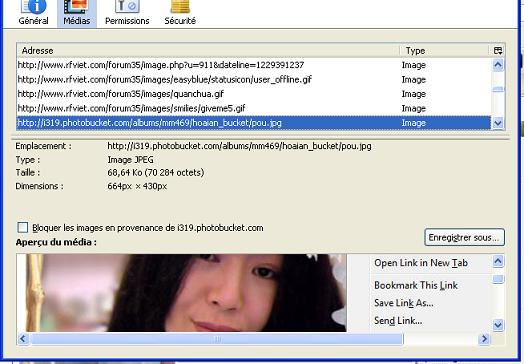This screenshot has height=364, width=524.
Task: Select the Médias film icon
Action: 77,7
